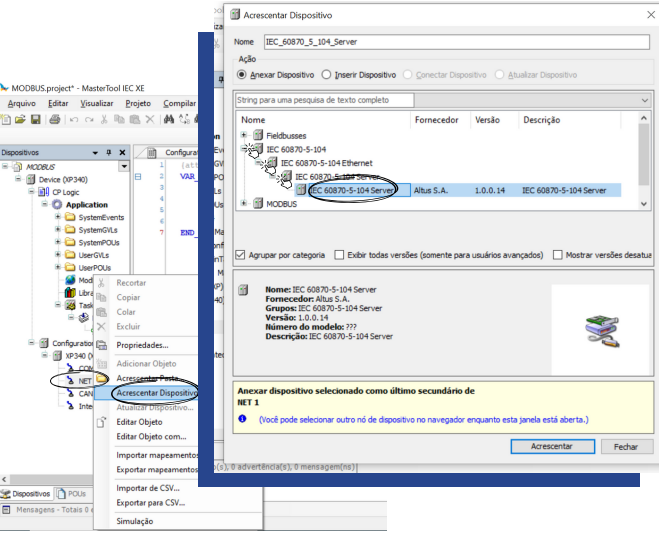Viewport: 661px width, 543px height.
Task: Click the SystemEvents folder icon
Action: [x=69, y=217]
